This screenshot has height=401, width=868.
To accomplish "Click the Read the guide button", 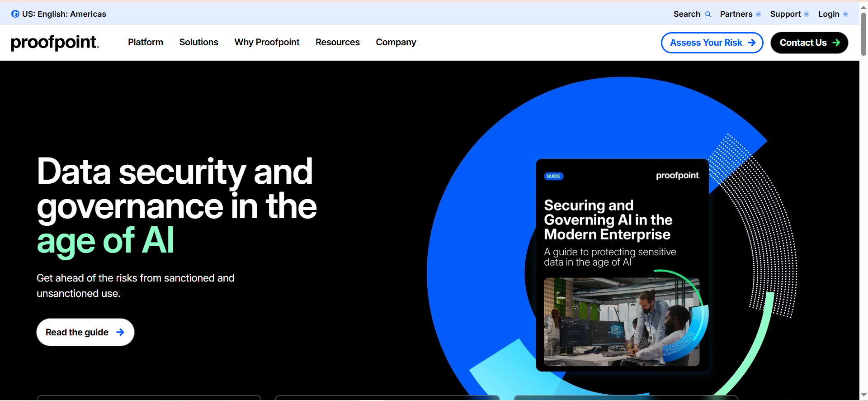I will [x=85, y=332].
